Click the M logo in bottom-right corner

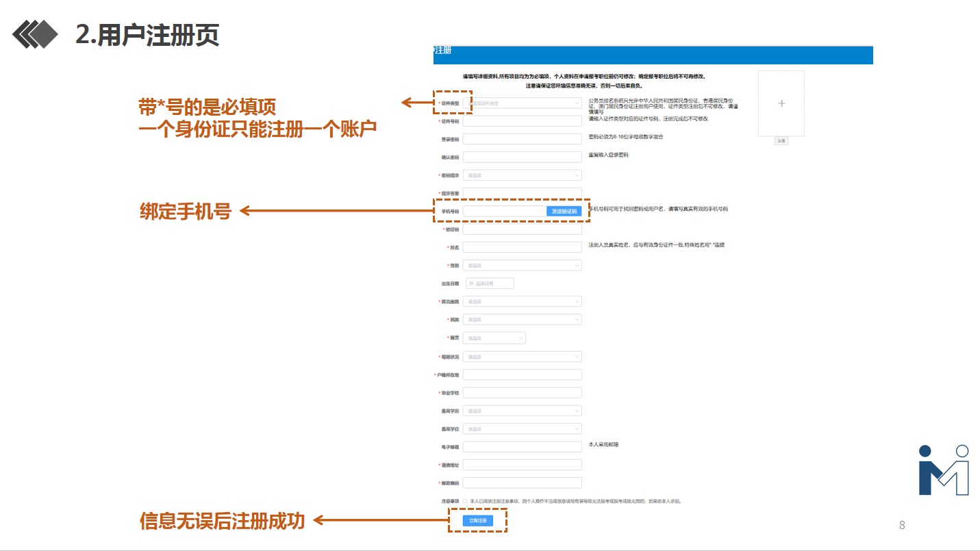pyautogui.click(x=943, y=470)
